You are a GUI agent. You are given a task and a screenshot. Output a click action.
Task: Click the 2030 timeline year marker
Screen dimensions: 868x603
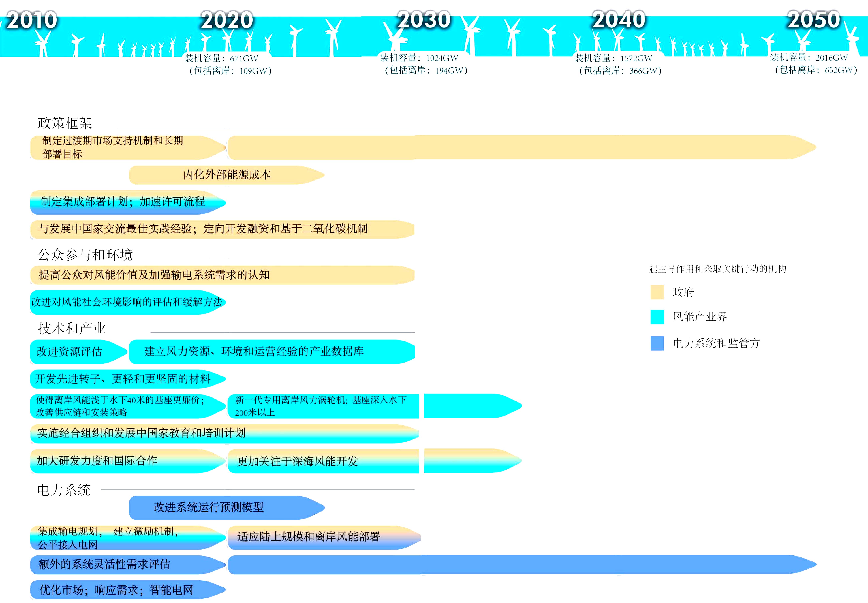[424, 20]
